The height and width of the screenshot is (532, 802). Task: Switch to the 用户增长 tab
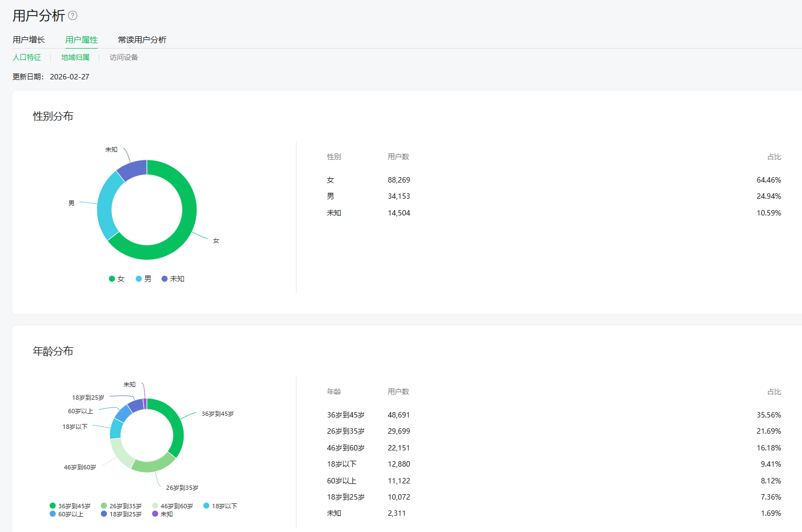pyautogui.click(x=29, y=39)
